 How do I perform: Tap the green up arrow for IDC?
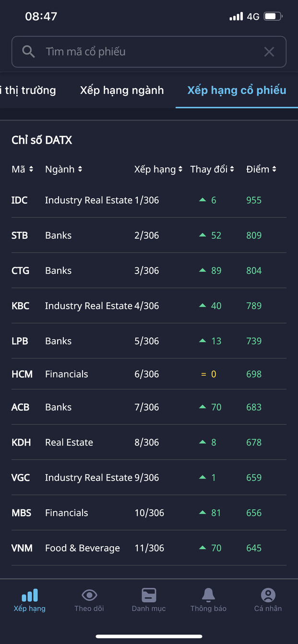[x=203, y=200]
